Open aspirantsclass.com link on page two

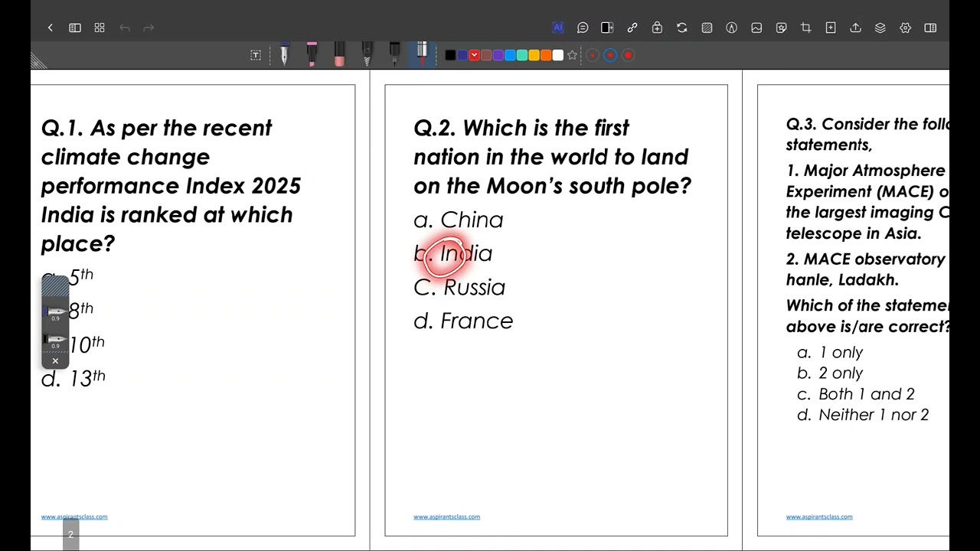(446, 517)
